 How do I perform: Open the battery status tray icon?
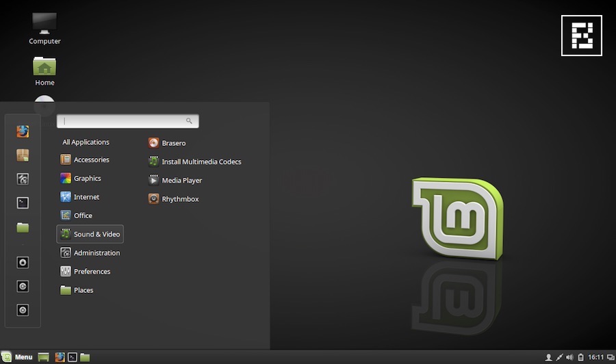click(x=580, y=357)
